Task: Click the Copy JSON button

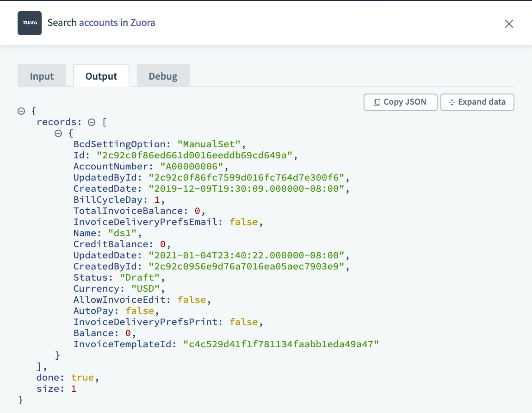Action: pos(401,102)
